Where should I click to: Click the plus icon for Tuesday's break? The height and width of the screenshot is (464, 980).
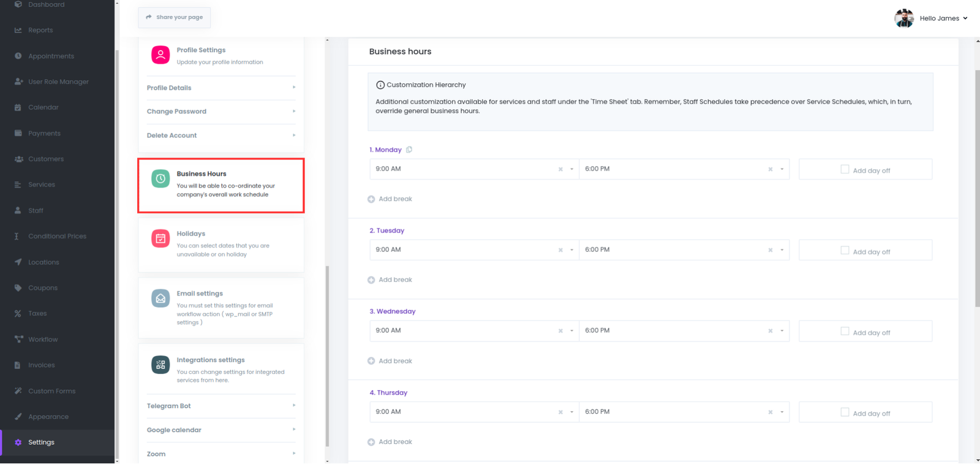pyautogui.click(x=371, y=280)
